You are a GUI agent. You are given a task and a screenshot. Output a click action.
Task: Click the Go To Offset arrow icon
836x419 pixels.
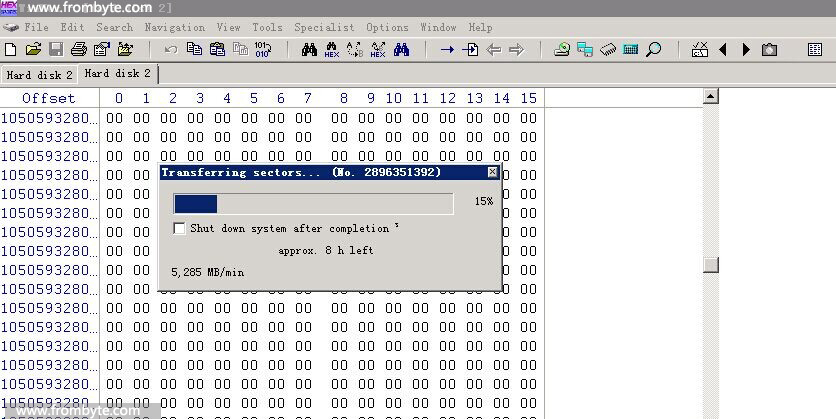pyautogui.click(x=447, y=49)
